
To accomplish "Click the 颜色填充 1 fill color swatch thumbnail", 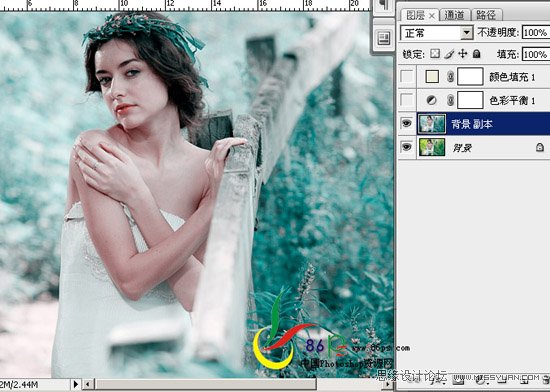I will click(432, 76).
